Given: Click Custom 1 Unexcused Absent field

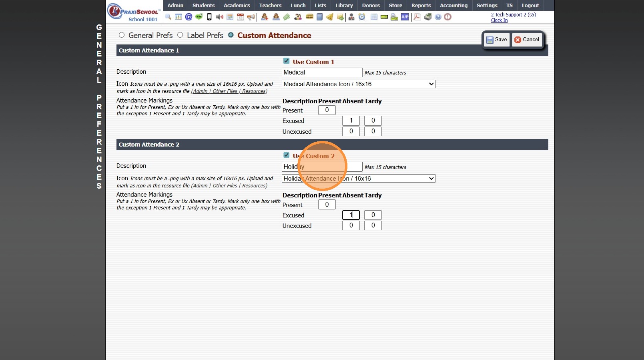Looking at the screenshot, I should tap(351, 131).
